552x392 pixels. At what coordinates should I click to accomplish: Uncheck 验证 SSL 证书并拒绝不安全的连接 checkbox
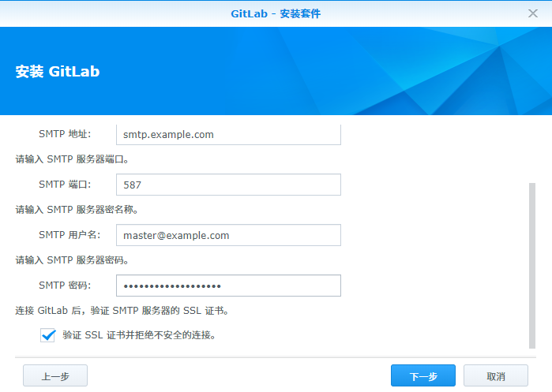point(47,335)
